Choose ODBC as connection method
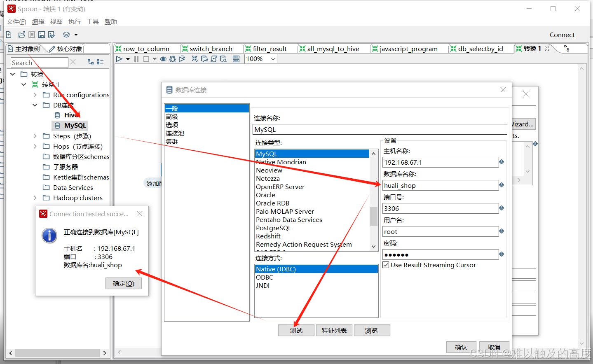Viewport: 593px width, 364px height. (264, 278)
